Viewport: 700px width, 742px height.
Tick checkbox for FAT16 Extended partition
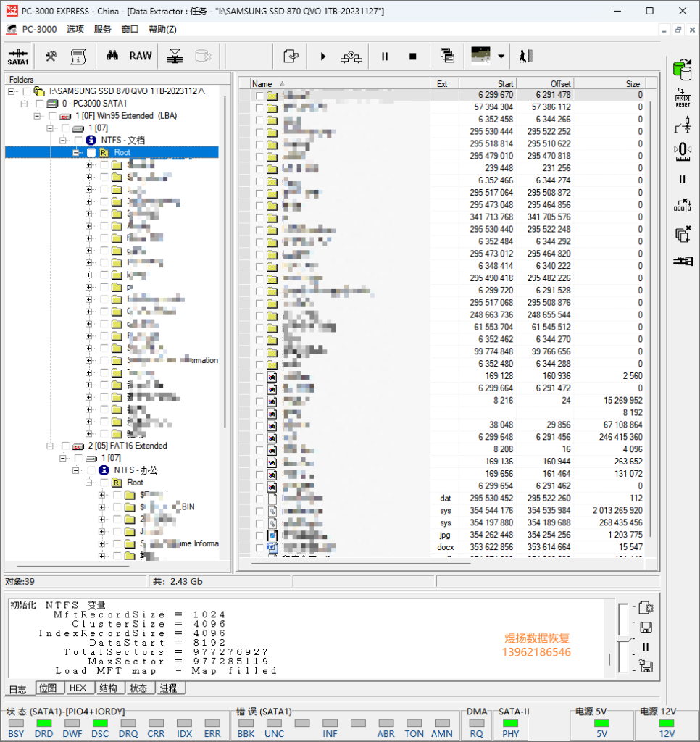pyautogui.click(x=65, y=446)
